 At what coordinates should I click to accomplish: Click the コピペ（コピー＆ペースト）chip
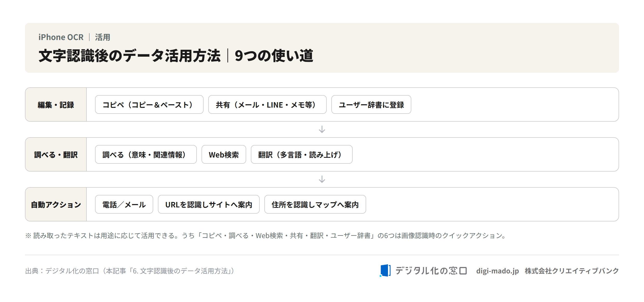(x=149, y=104)
